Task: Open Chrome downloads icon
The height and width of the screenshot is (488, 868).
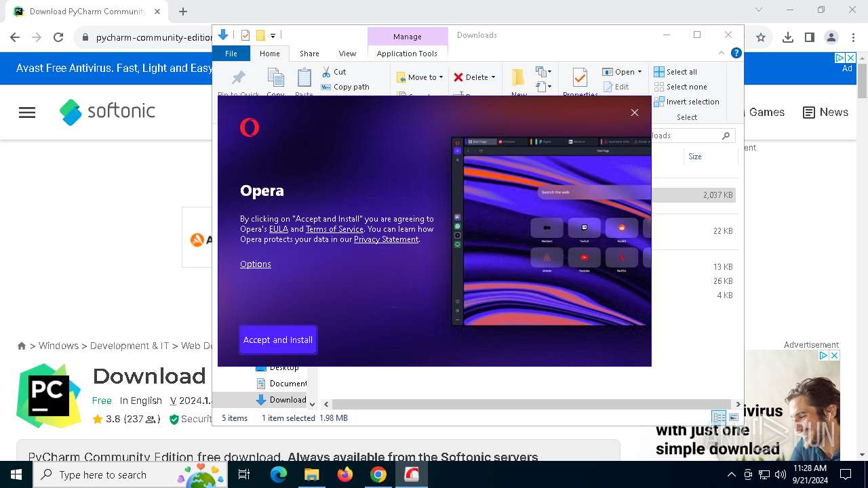Action: [787, 37]
